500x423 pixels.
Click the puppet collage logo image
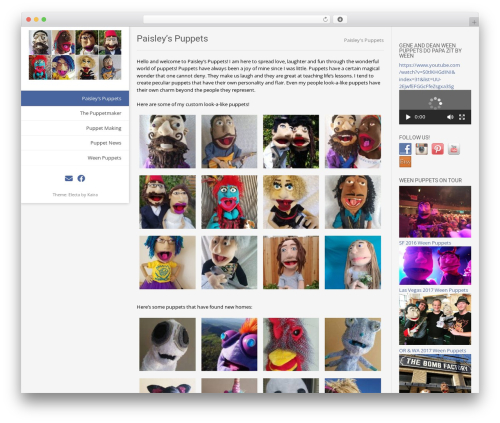[x=75, y=55]
